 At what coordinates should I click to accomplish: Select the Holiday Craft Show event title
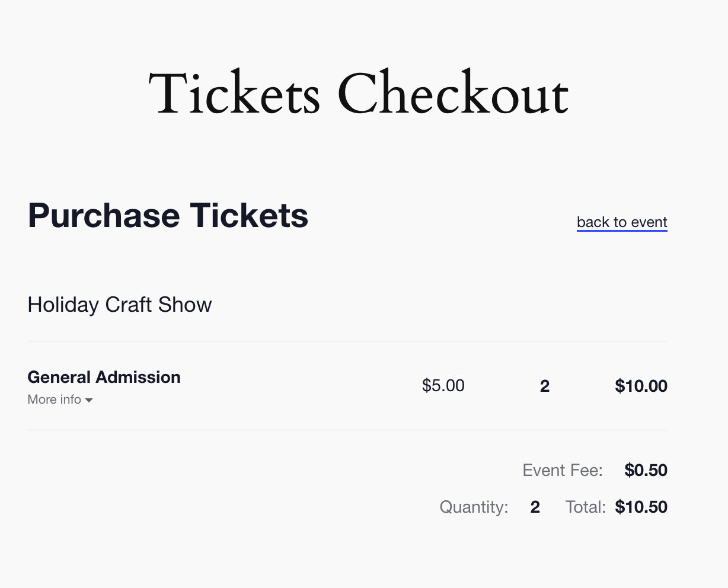point(119,305)
